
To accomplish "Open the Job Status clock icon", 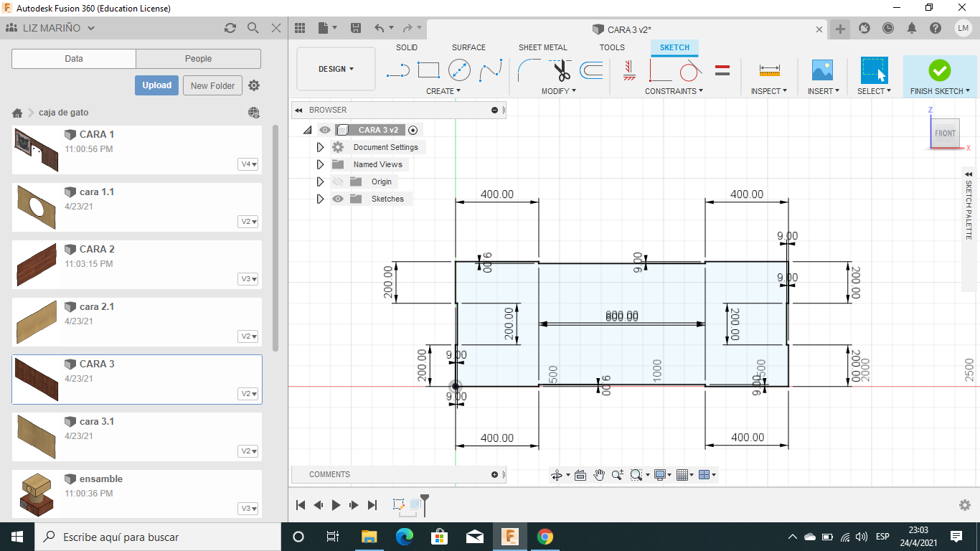I will (x=888, y=28).
